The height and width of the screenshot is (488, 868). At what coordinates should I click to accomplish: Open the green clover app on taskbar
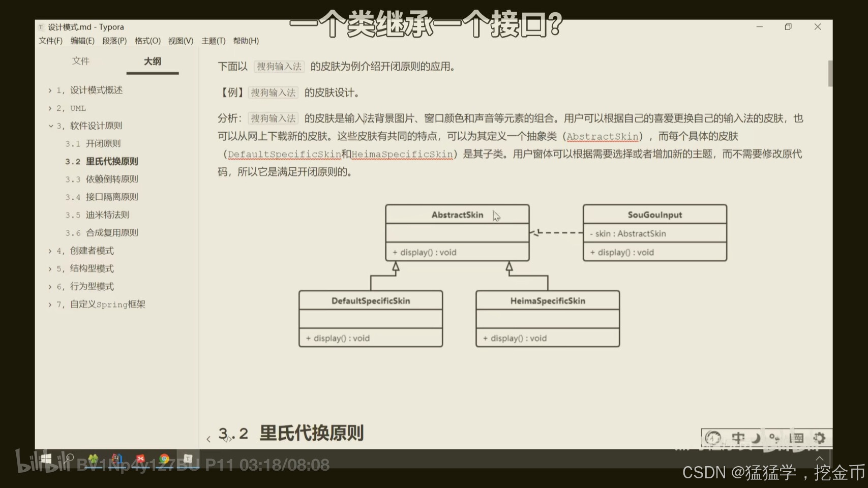point(93,459)
